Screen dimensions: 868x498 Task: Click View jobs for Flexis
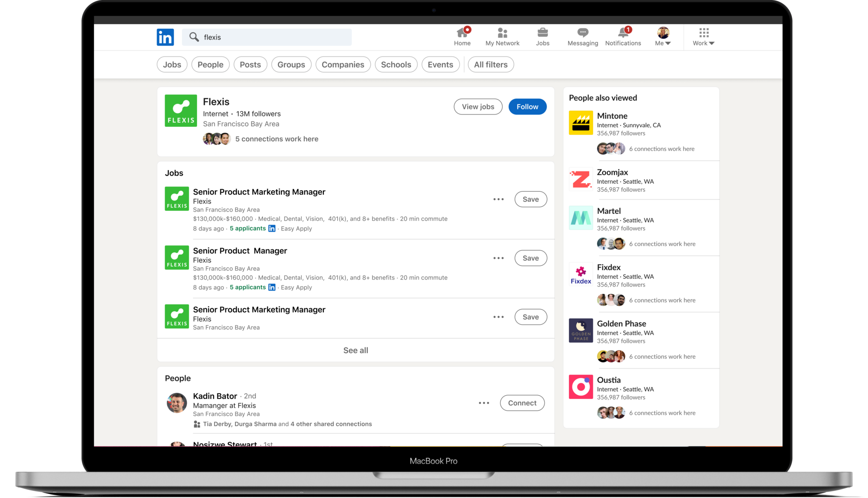(x=478, y=107)
